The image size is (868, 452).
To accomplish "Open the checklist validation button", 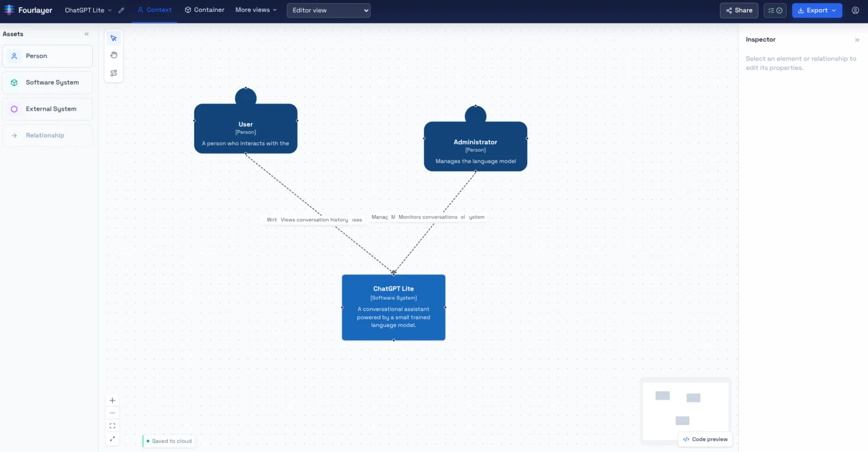I will [775, 10].
